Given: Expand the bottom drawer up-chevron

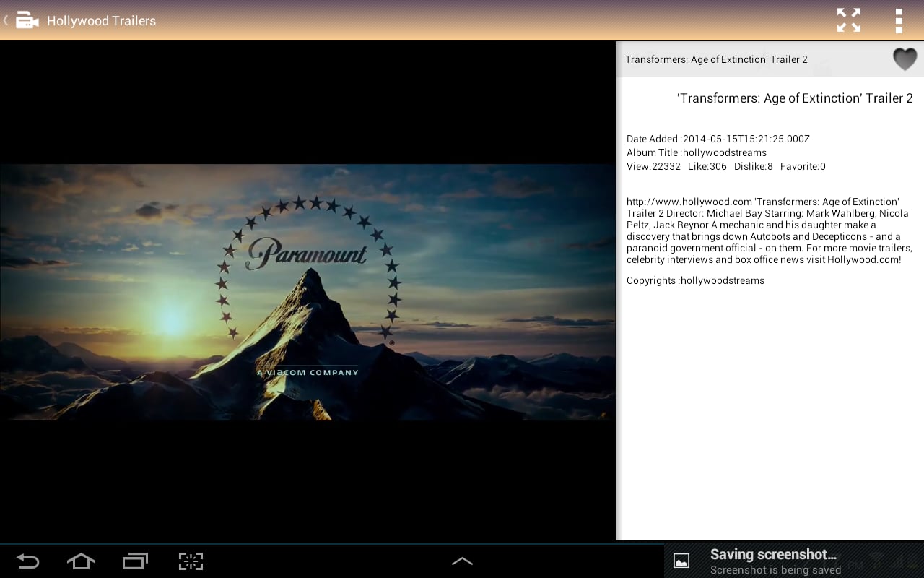Looking at the screenshot, I should click(462, 561).
